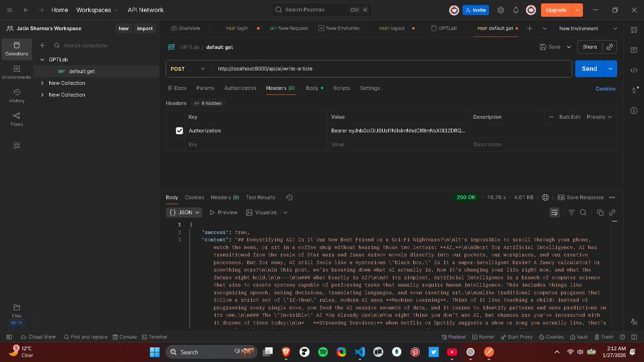Switch to the Authorization tab
This screenshot has height=362, width=644.
[240, 88]
